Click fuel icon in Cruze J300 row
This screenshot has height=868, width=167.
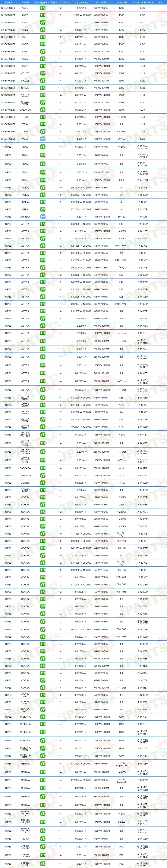point(43,80)
